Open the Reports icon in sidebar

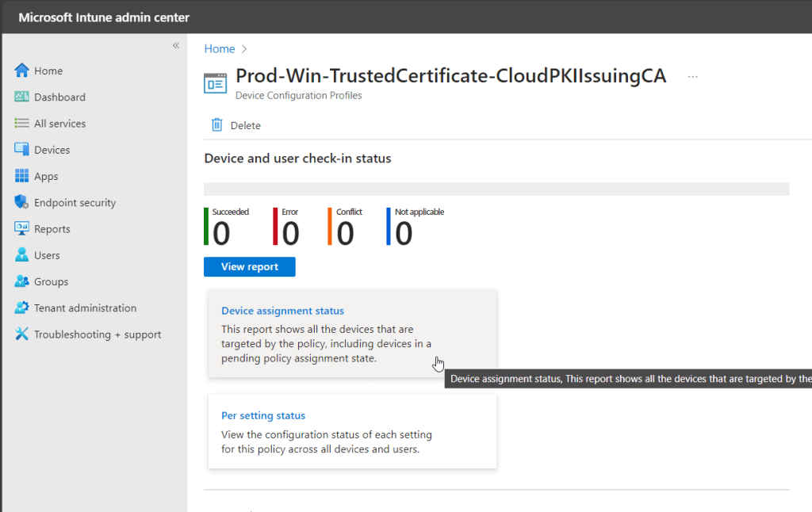(21, 229)
